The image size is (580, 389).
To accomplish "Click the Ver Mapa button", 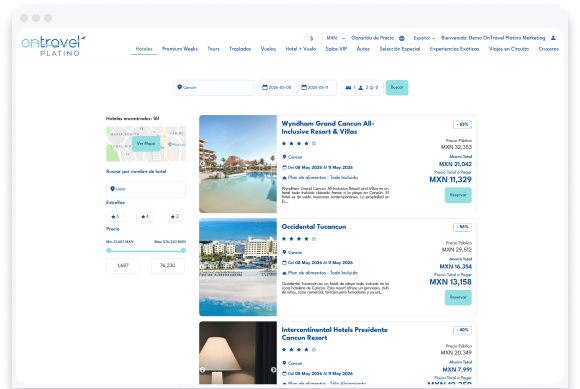I will coord(146,143).
